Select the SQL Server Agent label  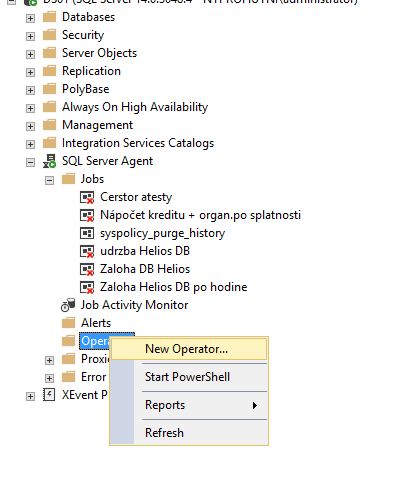(107, 161)
